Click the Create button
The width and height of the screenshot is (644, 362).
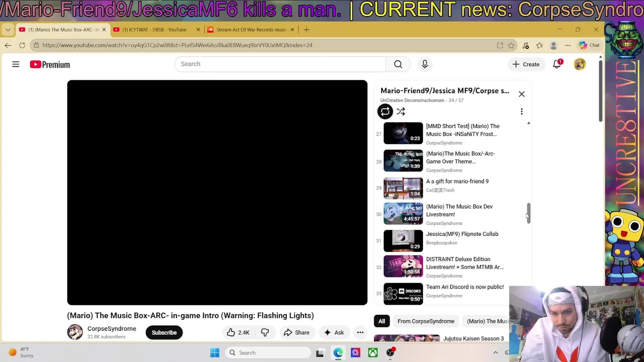pyautogui.click(x=526, y=64)
